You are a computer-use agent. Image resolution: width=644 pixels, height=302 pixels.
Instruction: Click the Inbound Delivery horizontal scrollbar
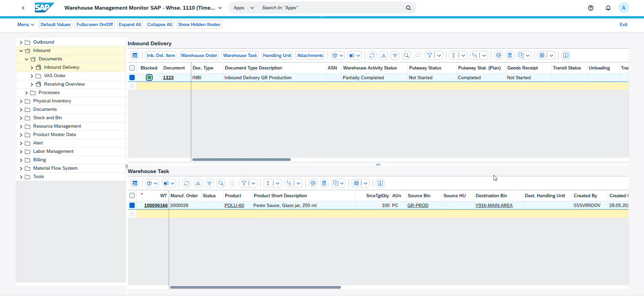pos(241,159)
